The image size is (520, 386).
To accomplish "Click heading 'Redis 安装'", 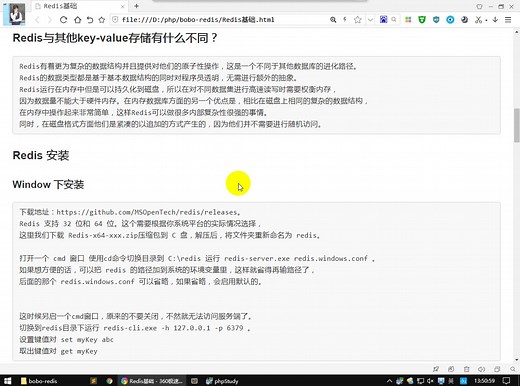I will [41, 155].
